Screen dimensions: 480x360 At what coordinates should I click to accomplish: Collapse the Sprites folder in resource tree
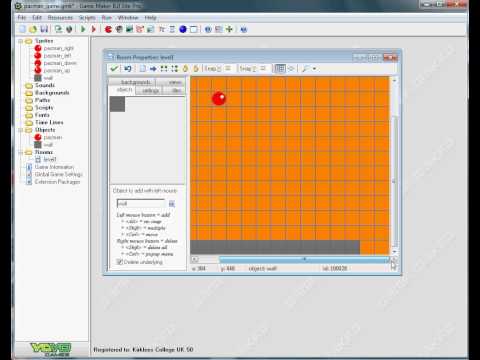(x=20, y=41)
